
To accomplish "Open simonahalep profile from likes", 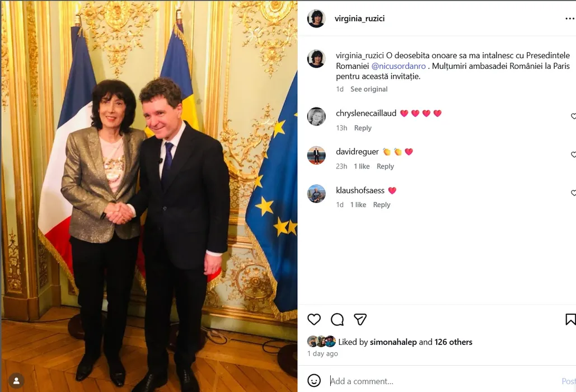I will pyautogui.click(x=393, y=342).
